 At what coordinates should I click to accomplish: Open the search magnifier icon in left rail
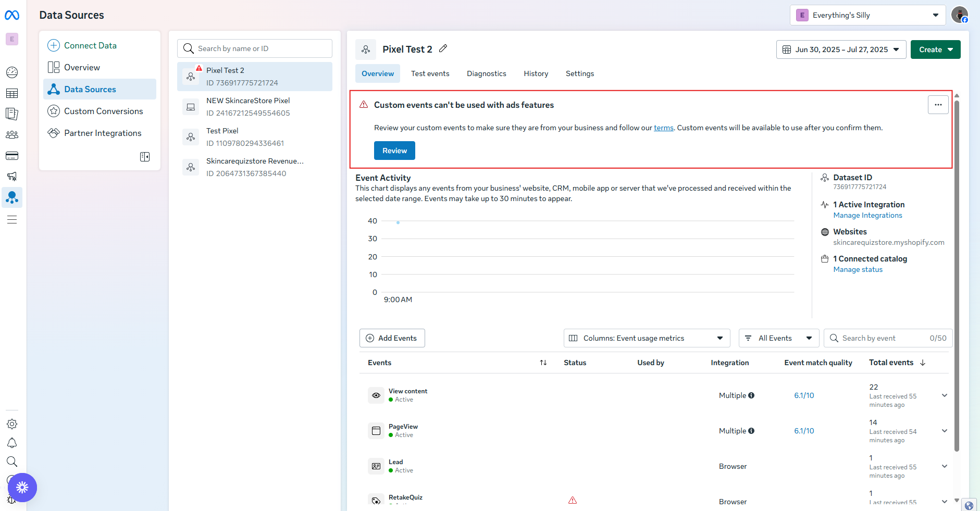point(12,462)
